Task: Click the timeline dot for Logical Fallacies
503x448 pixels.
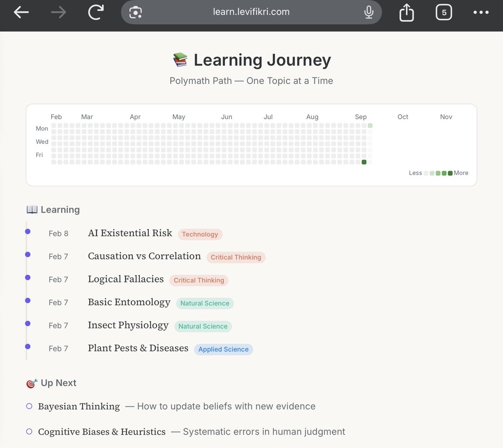Action: (x=28, y=278)
